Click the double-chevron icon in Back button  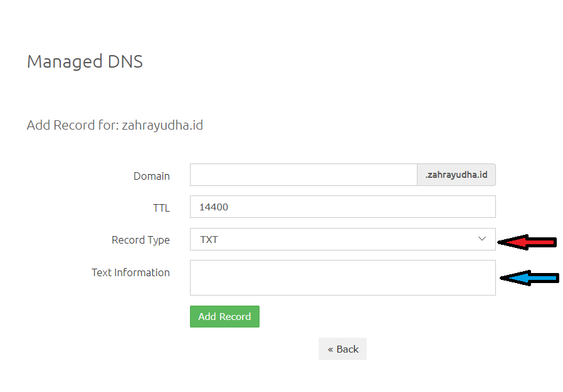(x=330, y=349)
